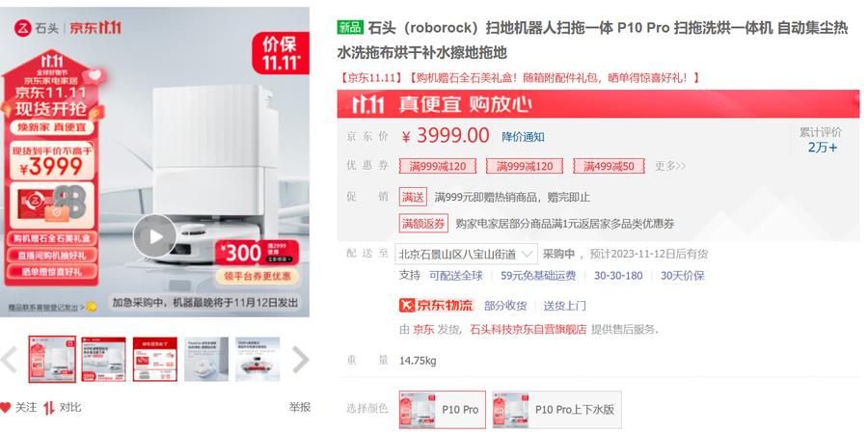This screenshot has width=868, height=434.
Task: Select the P10 Pro color option
Action: [x=443, y=410]
